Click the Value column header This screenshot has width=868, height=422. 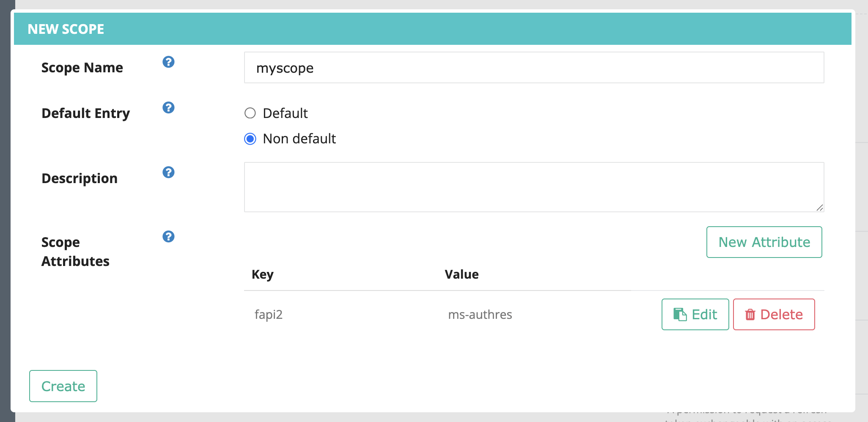pyautogui.click(x=461, y=274)
